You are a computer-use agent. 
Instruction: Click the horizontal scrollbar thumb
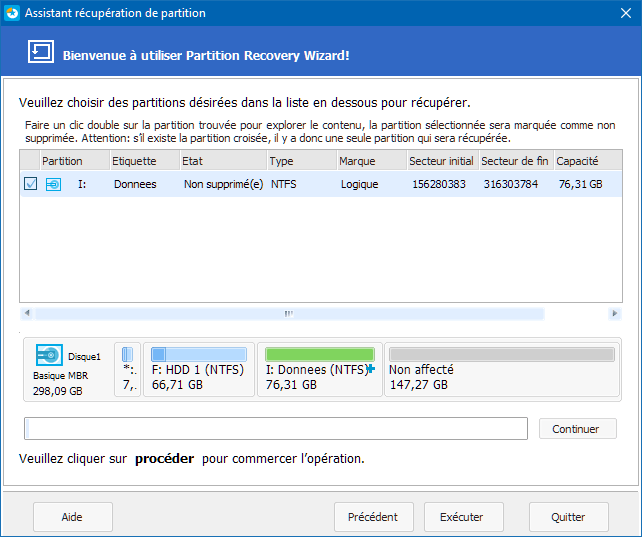pos(289,314)
